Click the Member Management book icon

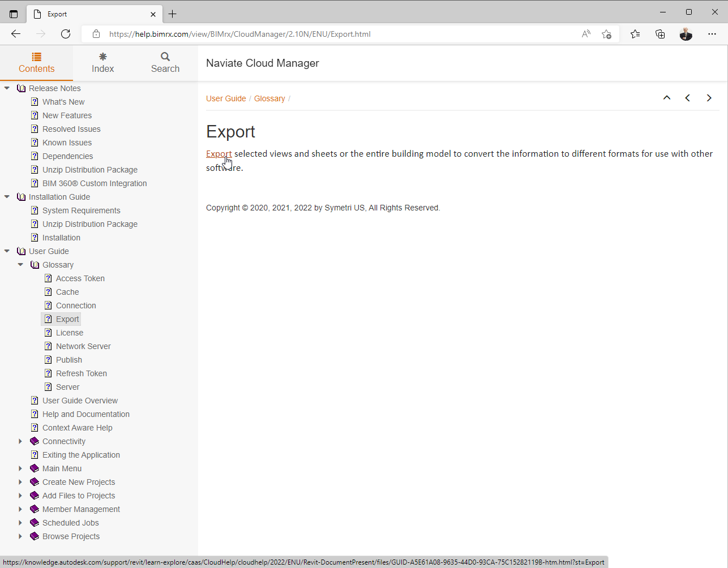[x=35, y=509]
